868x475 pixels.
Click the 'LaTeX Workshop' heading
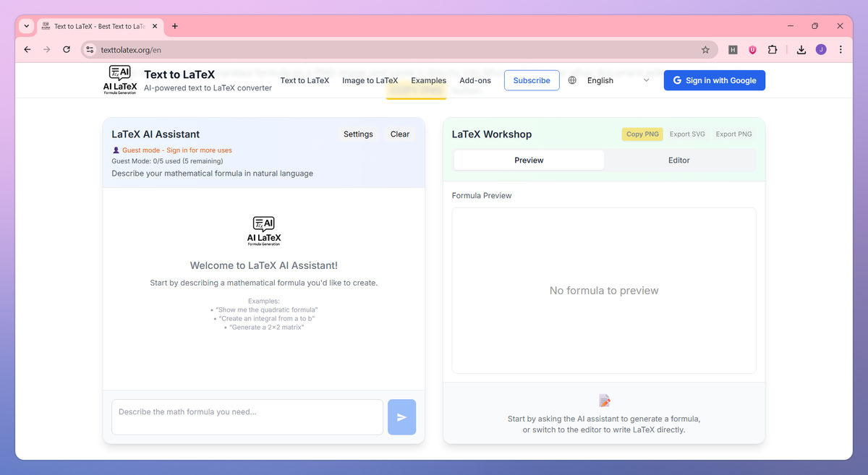pyautogui.click(x=492, y=134)
